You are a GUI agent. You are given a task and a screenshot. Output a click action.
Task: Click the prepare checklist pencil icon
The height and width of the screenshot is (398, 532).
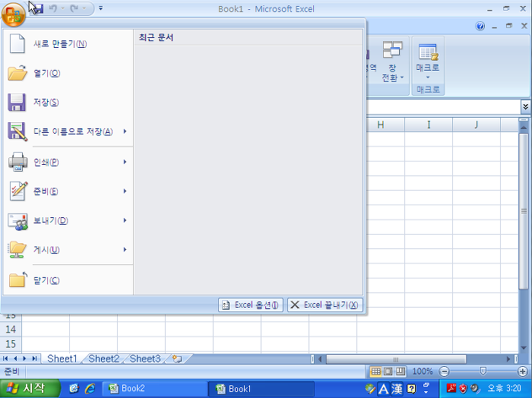(x=18, y=191)
